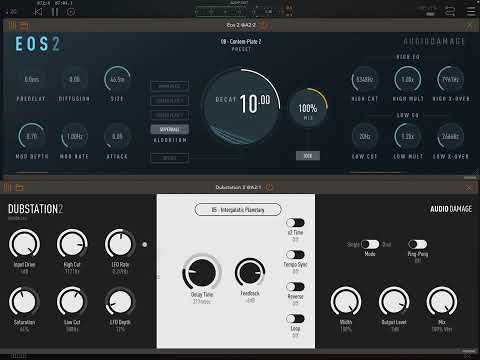Image resolution: width=480 pixels, height=360 pixels.
Task: Toggle the power icon beside Dubstation 2 title
Action: [269, 187]
